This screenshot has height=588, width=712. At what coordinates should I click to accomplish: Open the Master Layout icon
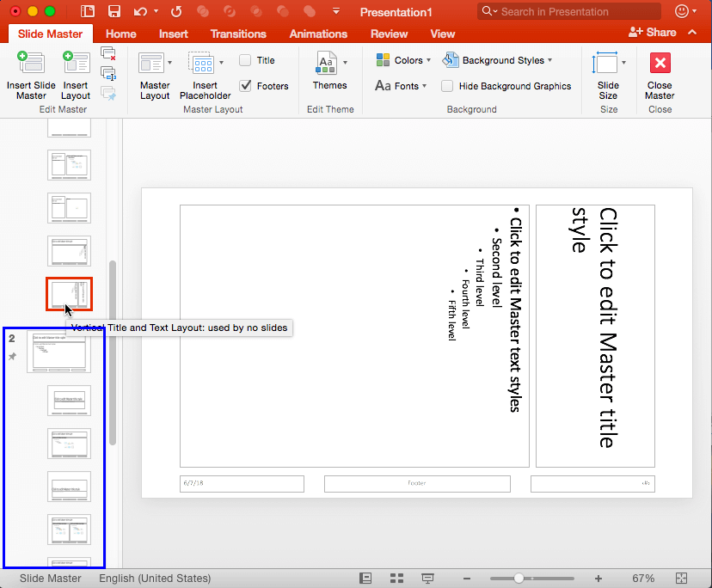coord(151,64)
